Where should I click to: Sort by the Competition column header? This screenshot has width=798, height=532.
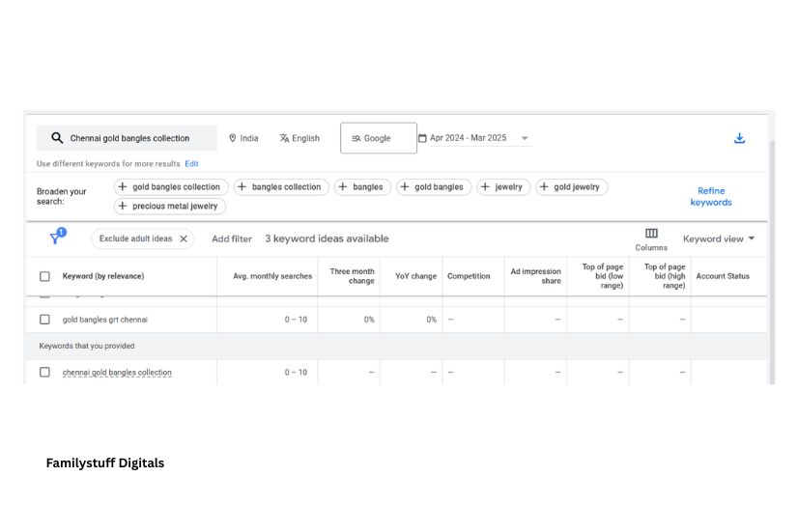pyautogui.click(x=469, y=276)
